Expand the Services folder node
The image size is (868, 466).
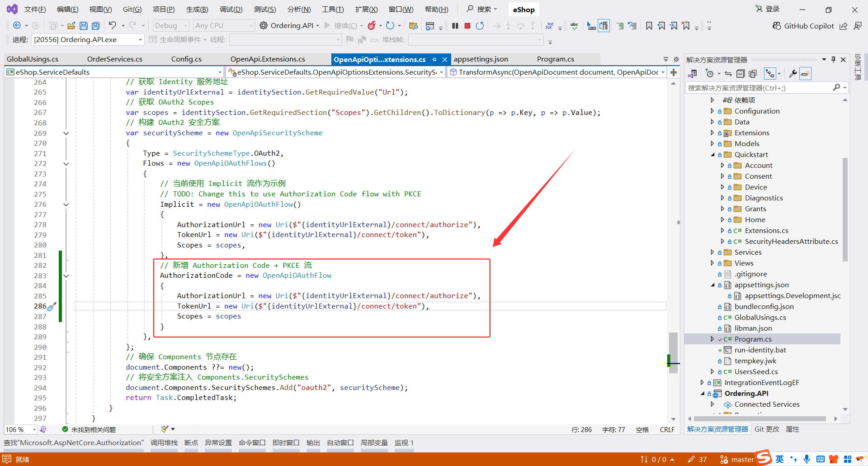(712, 252)
